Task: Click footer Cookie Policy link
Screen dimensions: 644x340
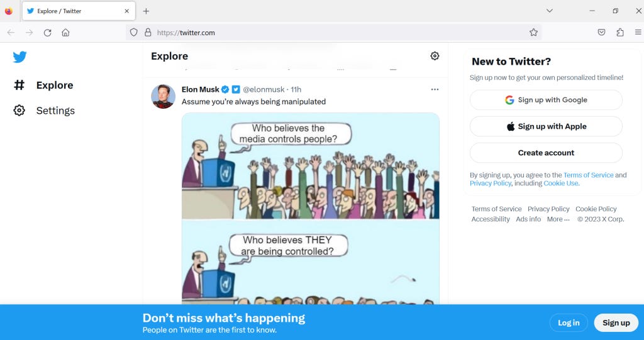Action: (x=596, y=209)
